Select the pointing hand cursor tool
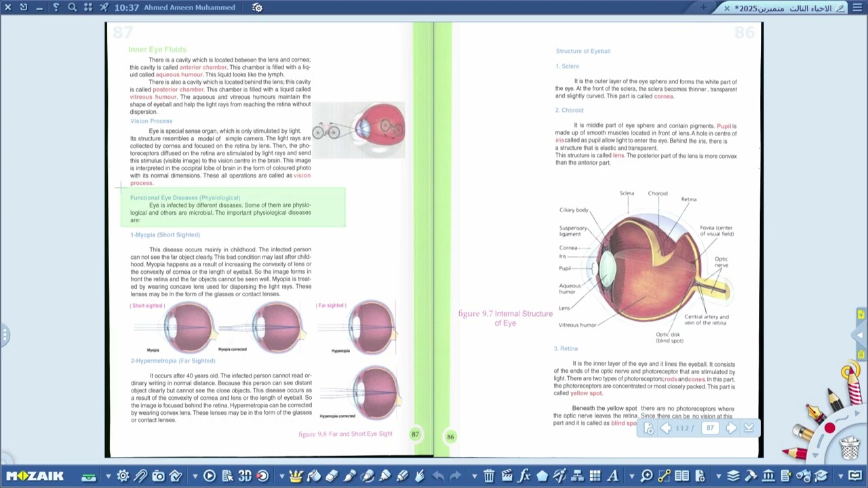Image resolution: width=868 pixels, height=488 pixels. click(x=419, y=476)
